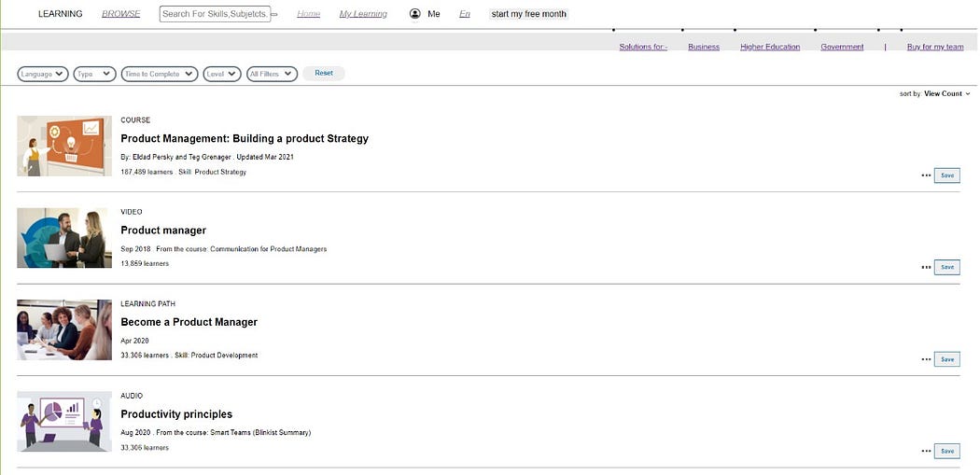The width and height of the screenshot is (980, 475).
Task: Focus the Search For Skills input field
Action: tap(215, 14)
